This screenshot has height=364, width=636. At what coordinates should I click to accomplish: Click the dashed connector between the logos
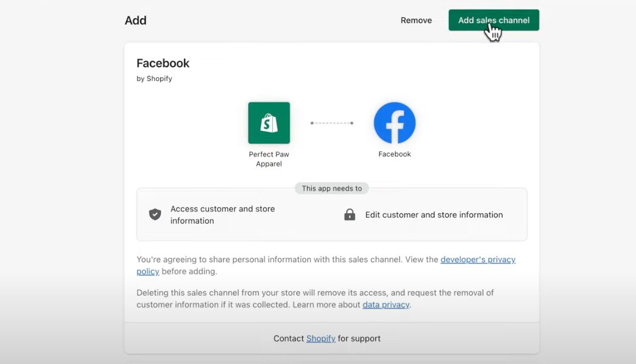[332, 123]
